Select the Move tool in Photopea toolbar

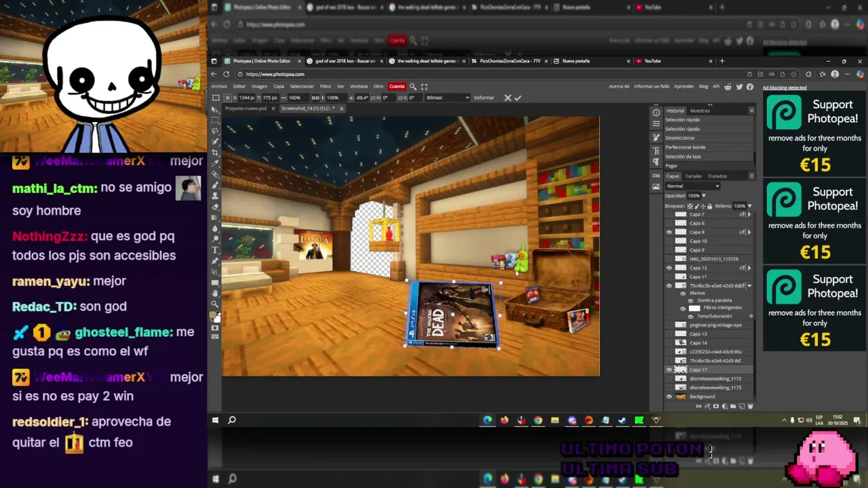tap(215, 109)
